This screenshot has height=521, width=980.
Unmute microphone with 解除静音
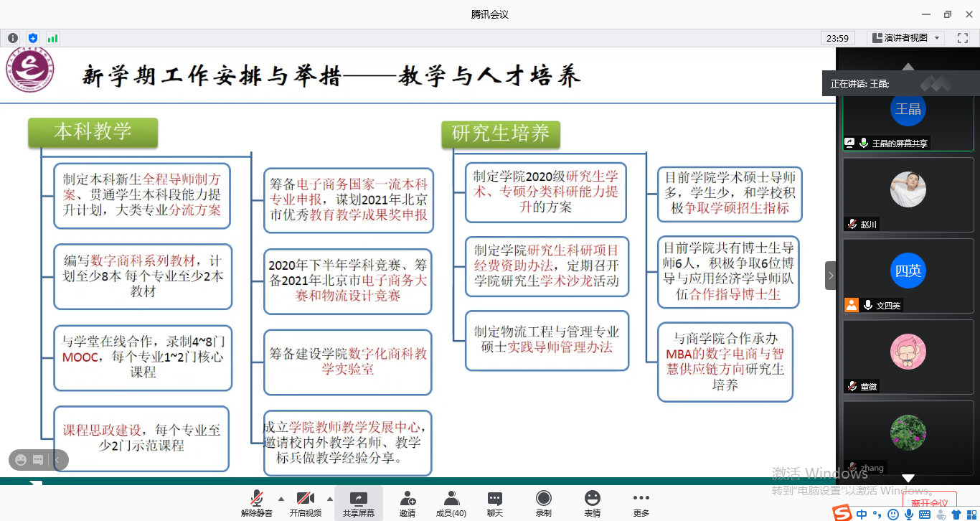tap(257, 504)
